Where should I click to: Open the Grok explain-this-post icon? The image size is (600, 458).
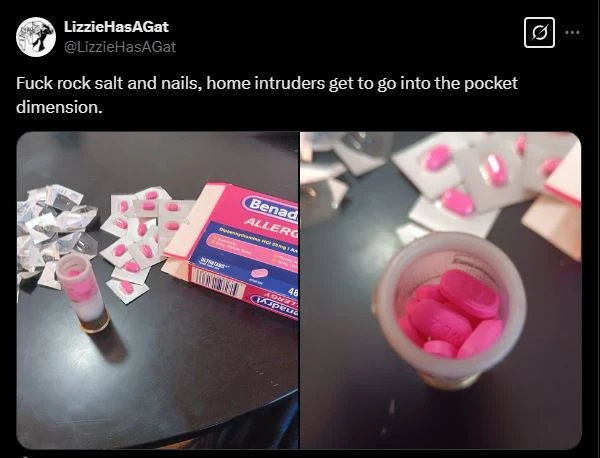(x=539, y=33)
